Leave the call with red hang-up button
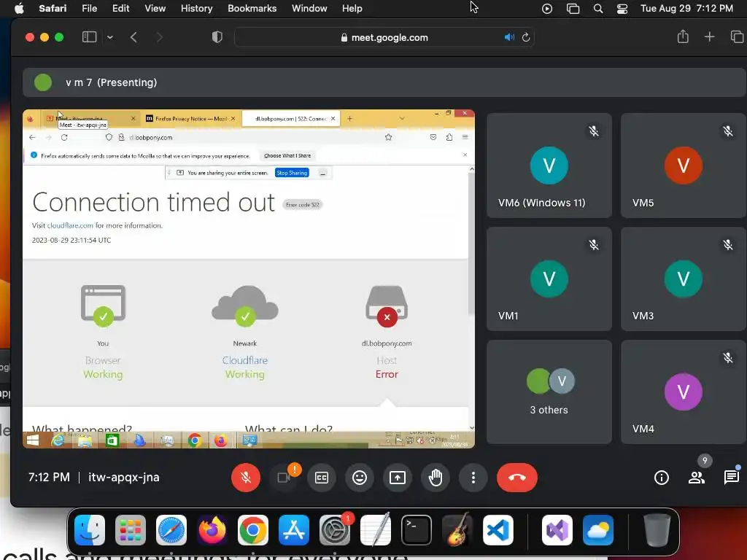The width and height of the screenshot is (747, 560). coord(517,477)
